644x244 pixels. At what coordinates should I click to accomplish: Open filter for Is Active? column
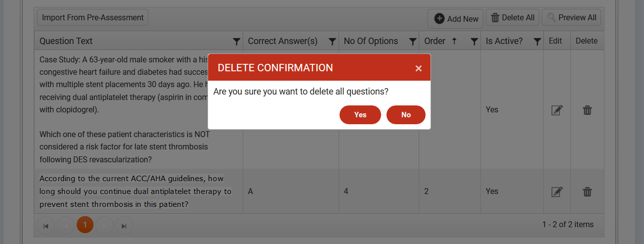tap(537, 41)
